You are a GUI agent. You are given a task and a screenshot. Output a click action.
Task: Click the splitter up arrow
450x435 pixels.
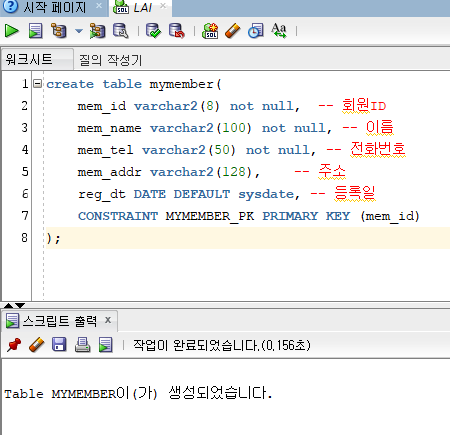point(8,305)
